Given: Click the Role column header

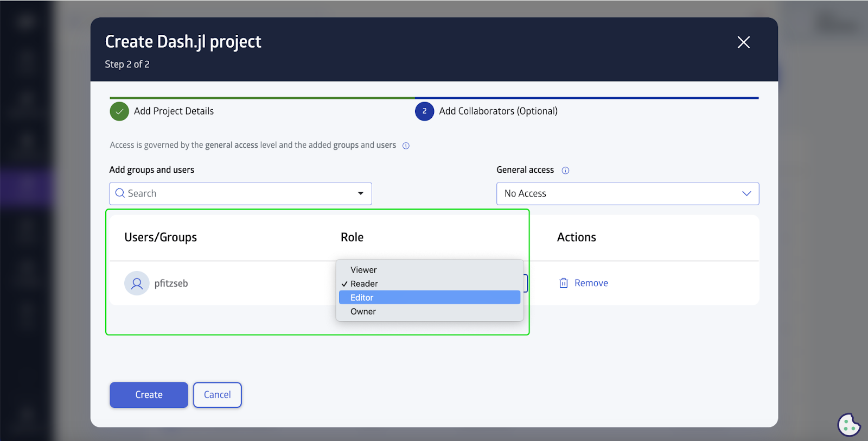Looking at the screenshot, I should coord(352,237).
